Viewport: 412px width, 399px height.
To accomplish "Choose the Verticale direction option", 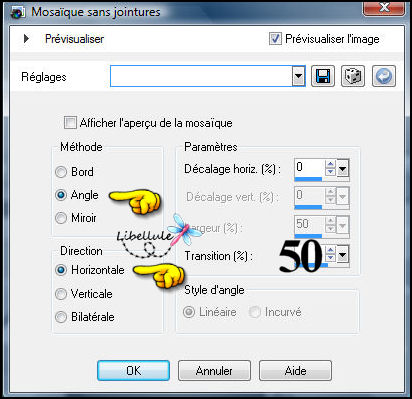I will [x=61, y=294].
